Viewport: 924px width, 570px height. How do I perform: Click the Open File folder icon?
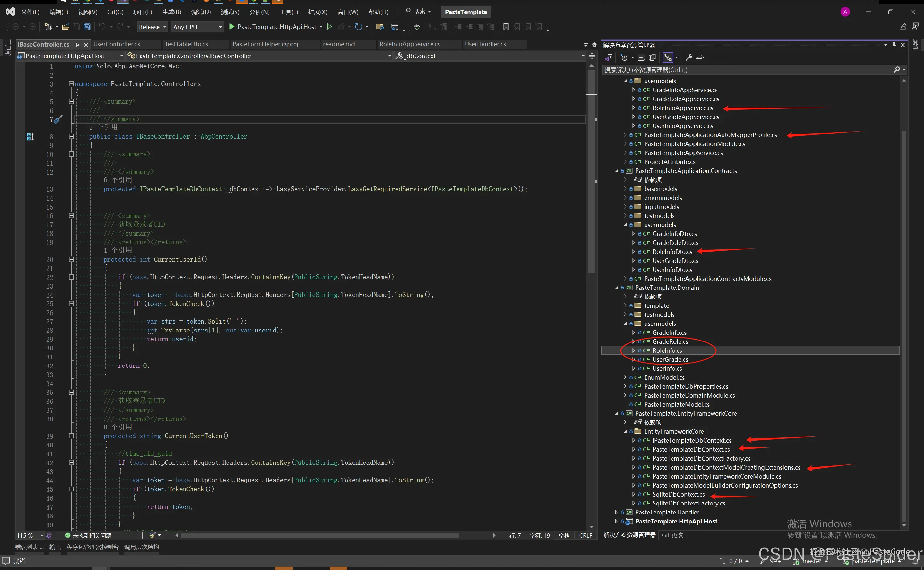click(x=65, y=27)
